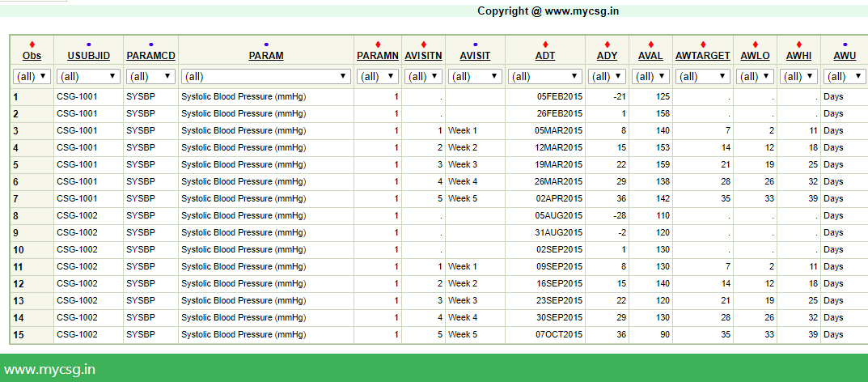The width and height of the screenshot is (868, 382).
Task: Open the ADT filter dropdown
Action: (545, 76)
